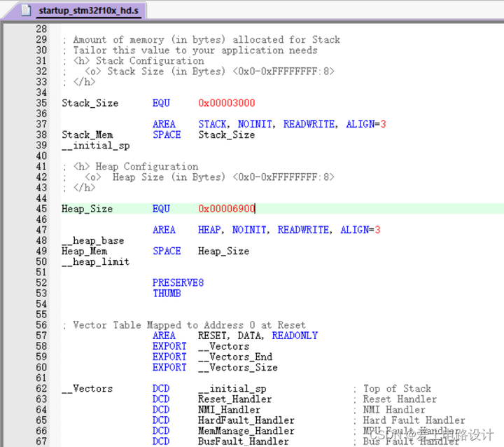This screenshot has width=504, height=447.
Task: Click the THUMB directive
Action: coord(167,293)
